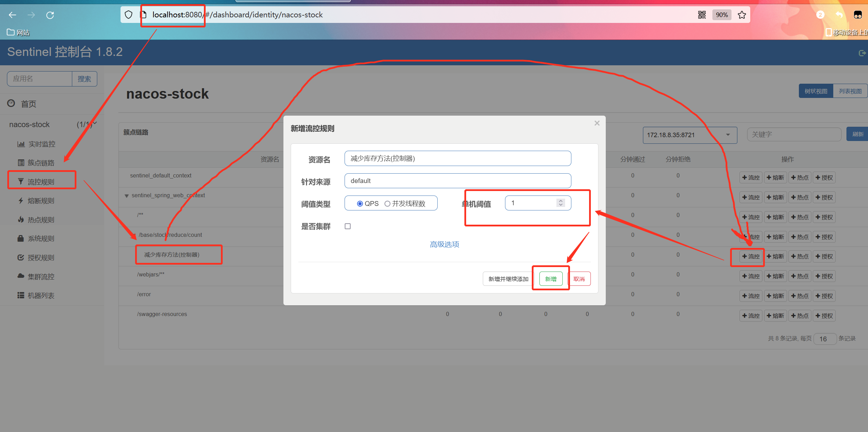
Task: Select the 并发线程数 radio option
Action: tap(387, 203)
